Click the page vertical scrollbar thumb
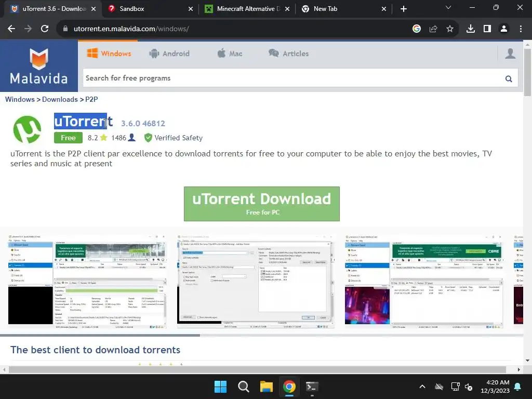Image resolution: width=532 pixels, height=399 pixels. click(527, 72)
